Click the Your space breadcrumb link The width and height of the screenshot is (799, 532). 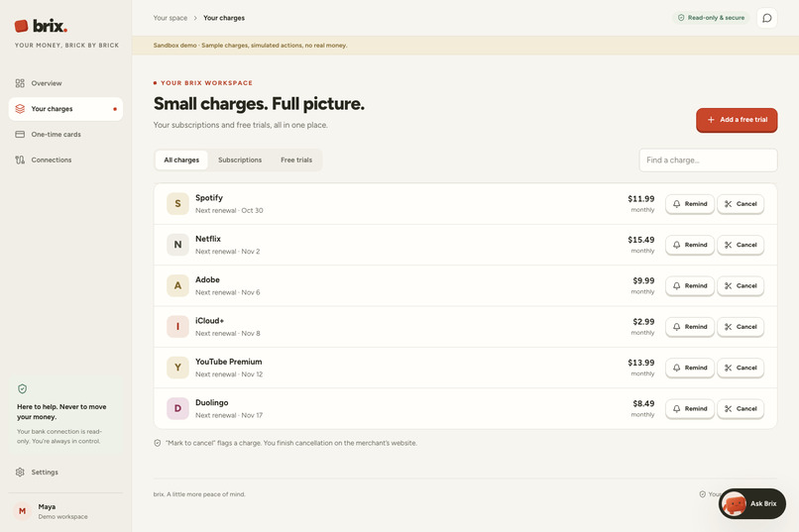coord(171,18)
